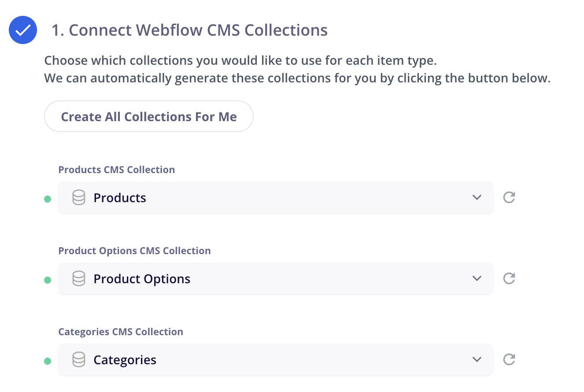Click the green status dot for Products
Viewport: 584px width, 392px height.
coord(48,199)
